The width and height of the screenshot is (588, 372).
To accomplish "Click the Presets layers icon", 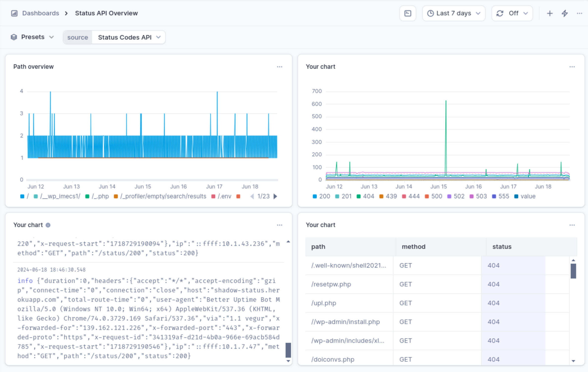I will 14,37.
